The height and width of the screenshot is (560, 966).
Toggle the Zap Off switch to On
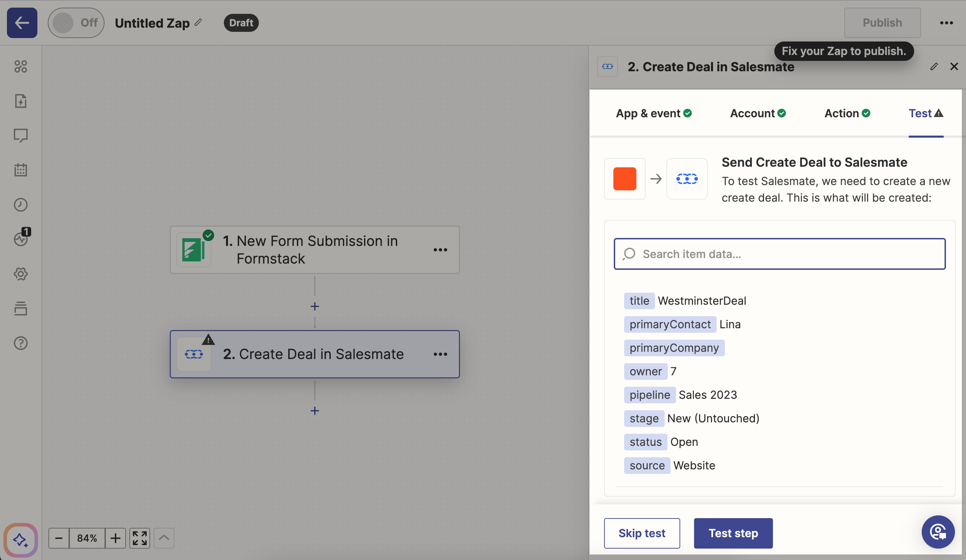75,22
